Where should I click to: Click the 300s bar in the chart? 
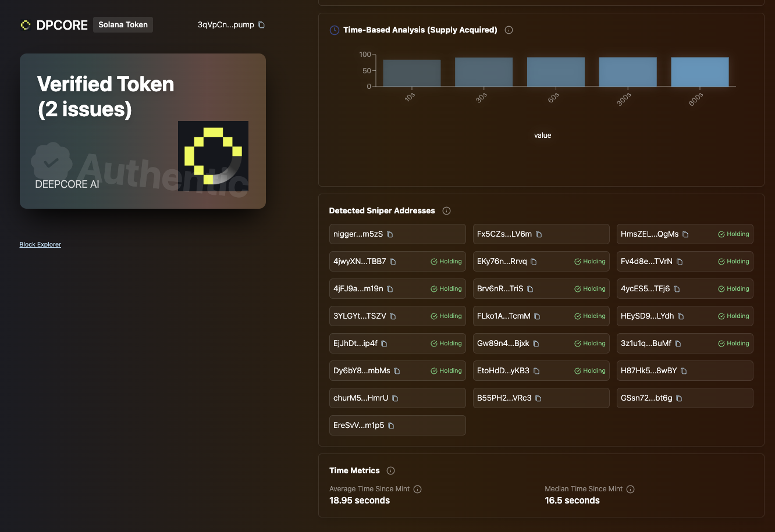[628, 72]
